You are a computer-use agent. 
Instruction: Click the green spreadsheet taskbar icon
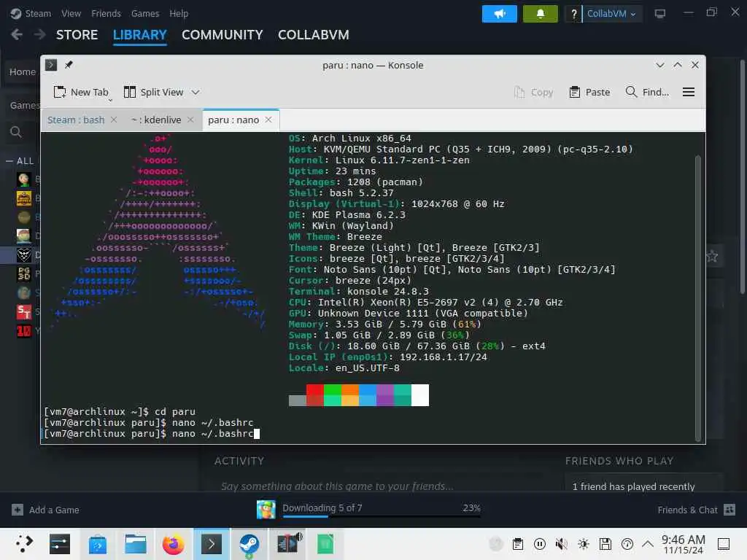point(325,544)
